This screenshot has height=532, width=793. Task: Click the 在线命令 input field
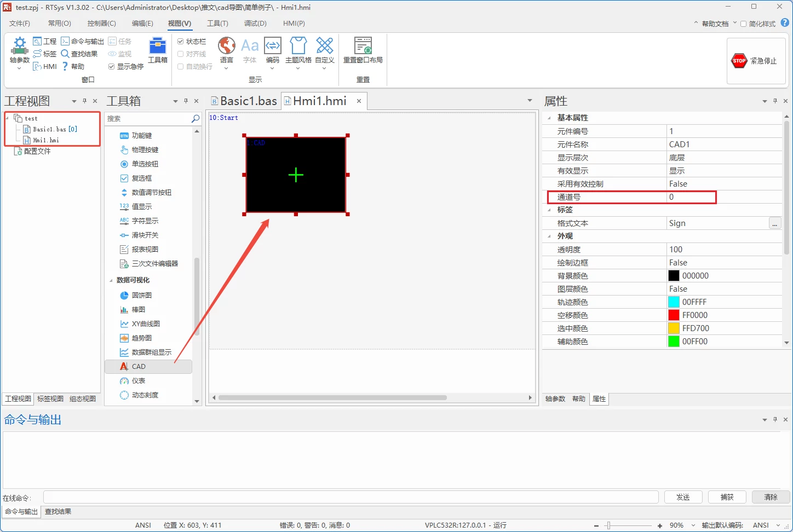click(351, 497)
